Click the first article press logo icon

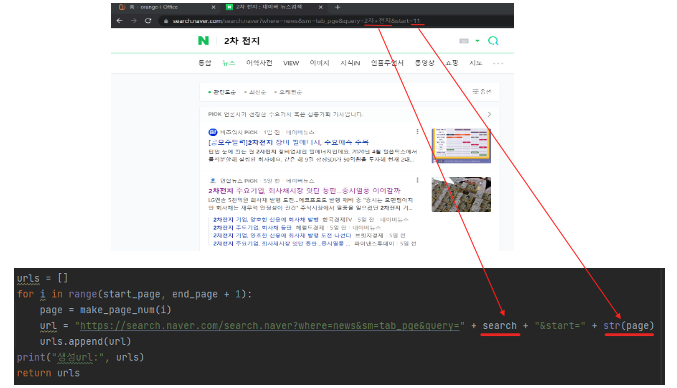[x=212, y=132]
